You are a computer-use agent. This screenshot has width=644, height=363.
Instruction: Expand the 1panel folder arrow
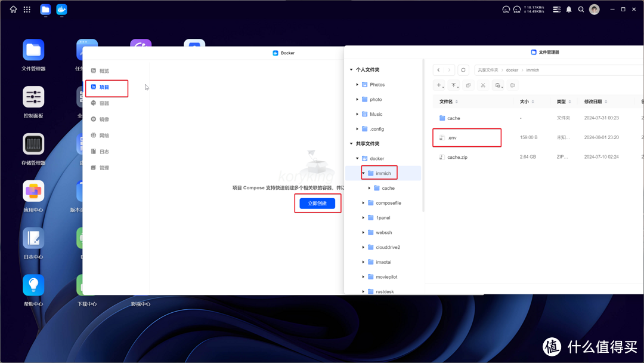coord(364,218)
